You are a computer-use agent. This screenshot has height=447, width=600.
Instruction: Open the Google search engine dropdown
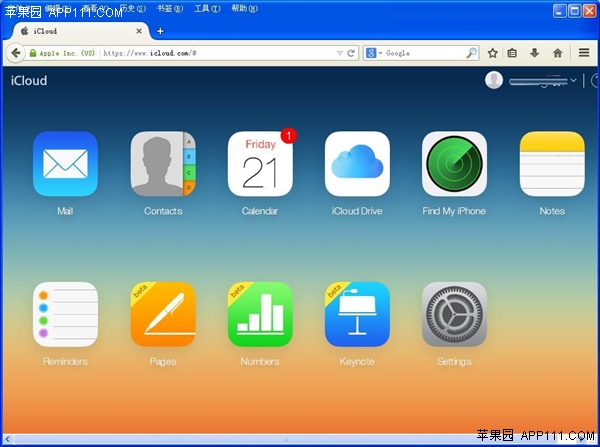[x=374, y=53]
